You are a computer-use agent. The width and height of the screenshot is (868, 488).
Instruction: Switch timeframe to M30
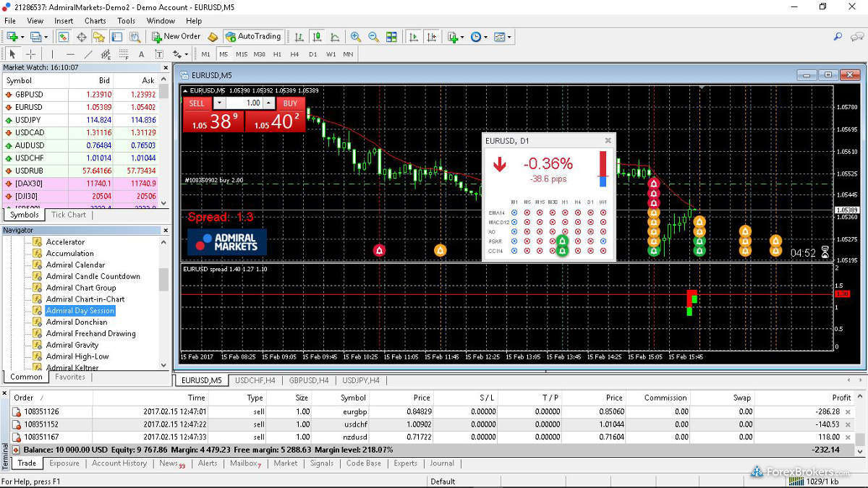[260, 54]
